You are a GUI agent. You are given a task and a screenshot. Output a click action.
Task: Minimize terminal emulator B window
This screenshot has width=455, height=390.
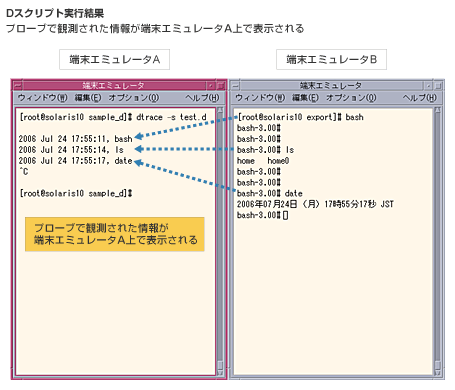pos(429,86)
